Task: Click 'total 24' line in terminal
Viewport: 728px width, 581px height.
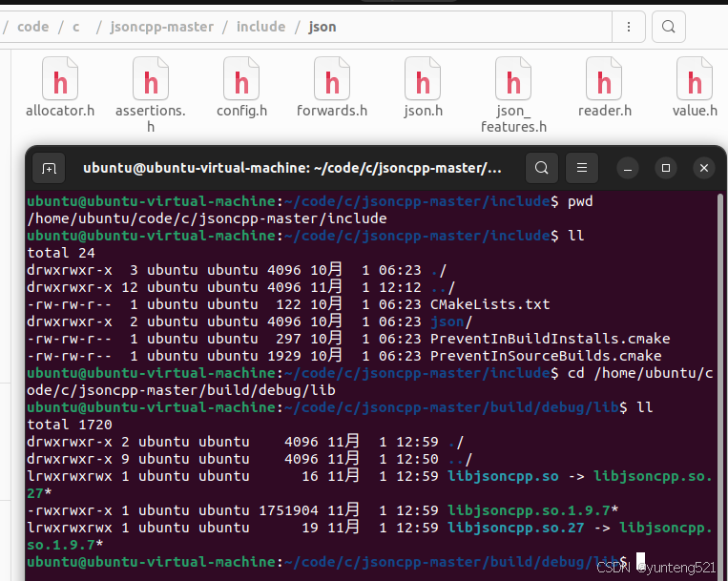Action: pyautogui.click(x=61, y=253)
